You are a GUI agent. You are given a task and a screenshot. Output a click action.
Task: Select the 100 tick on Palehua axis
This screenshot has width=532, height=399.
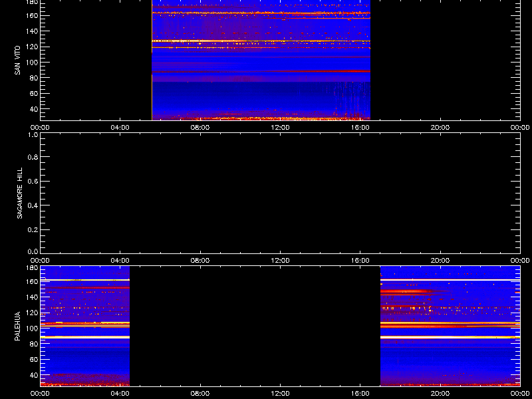point(32,328)
